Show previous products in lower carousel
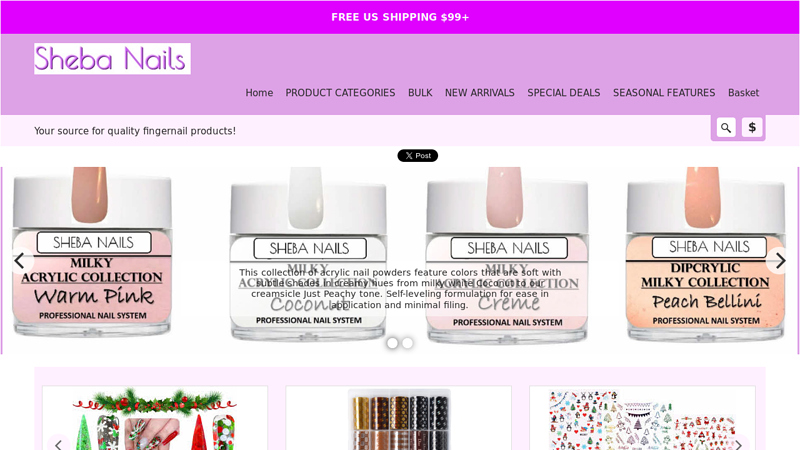Viewport: 800px width, 450px height. pos(59,444)
